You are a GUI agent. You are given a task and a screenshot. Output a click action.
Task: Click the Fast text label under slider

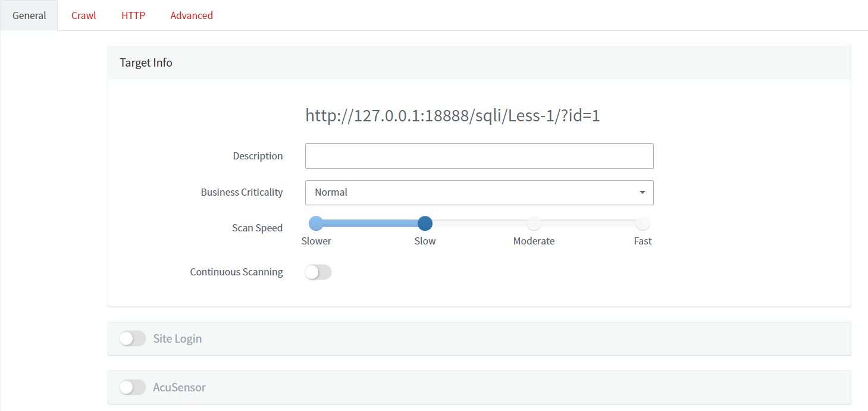click(x=643, y=241)
